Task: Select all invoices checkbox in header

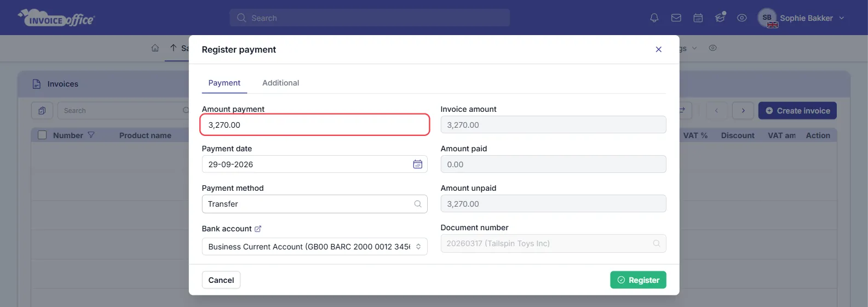Action: pos(42,135)
